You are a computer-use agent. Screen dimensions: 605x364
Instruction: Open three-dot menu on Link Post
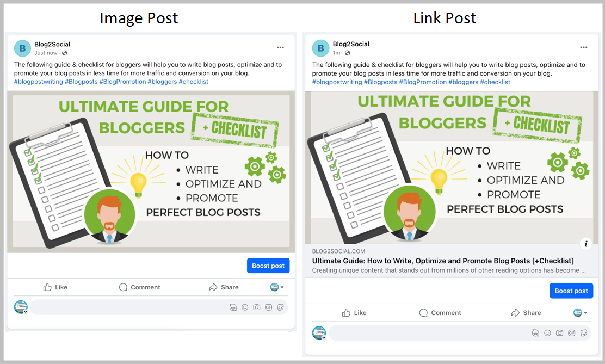[x=583, y=47]
